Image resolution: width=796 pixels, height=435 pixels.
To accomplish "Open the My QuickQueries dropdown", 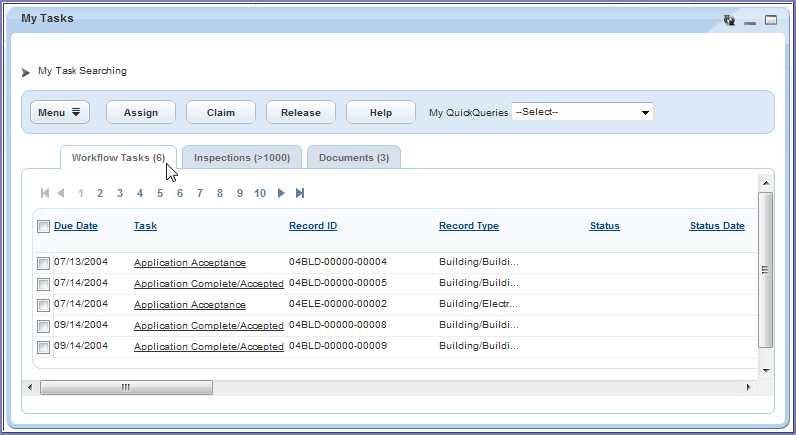I will [582, 112].
